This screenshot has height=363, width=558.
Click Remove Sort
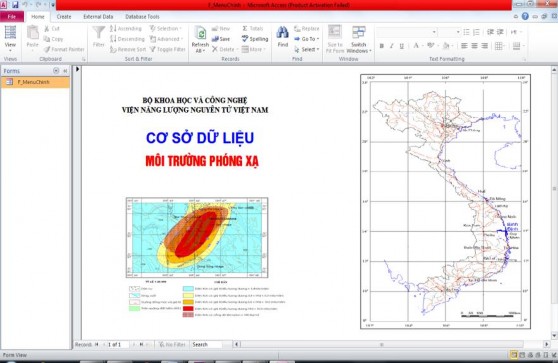[128, 49]
